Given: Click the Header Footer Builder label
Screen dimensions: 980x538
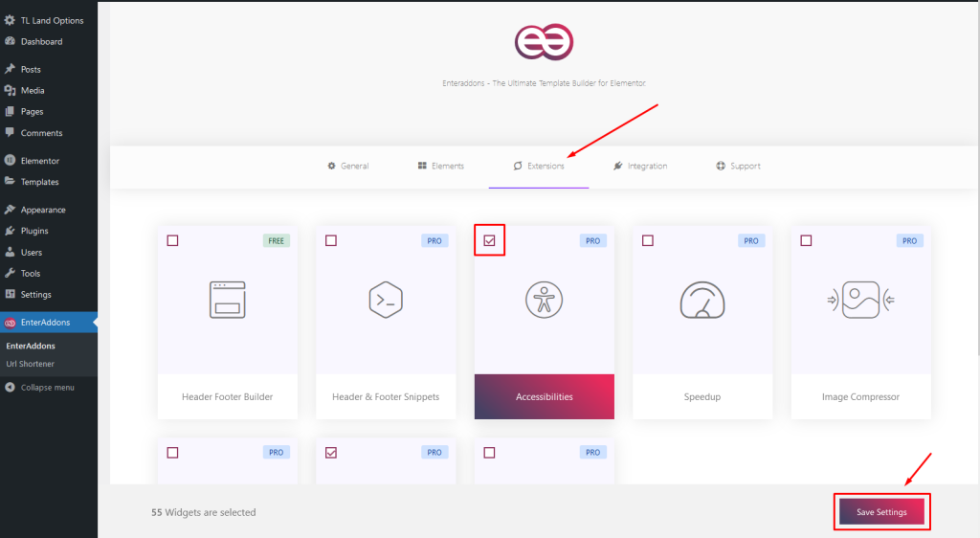Looking at the screenshot, I should point(228,396).
